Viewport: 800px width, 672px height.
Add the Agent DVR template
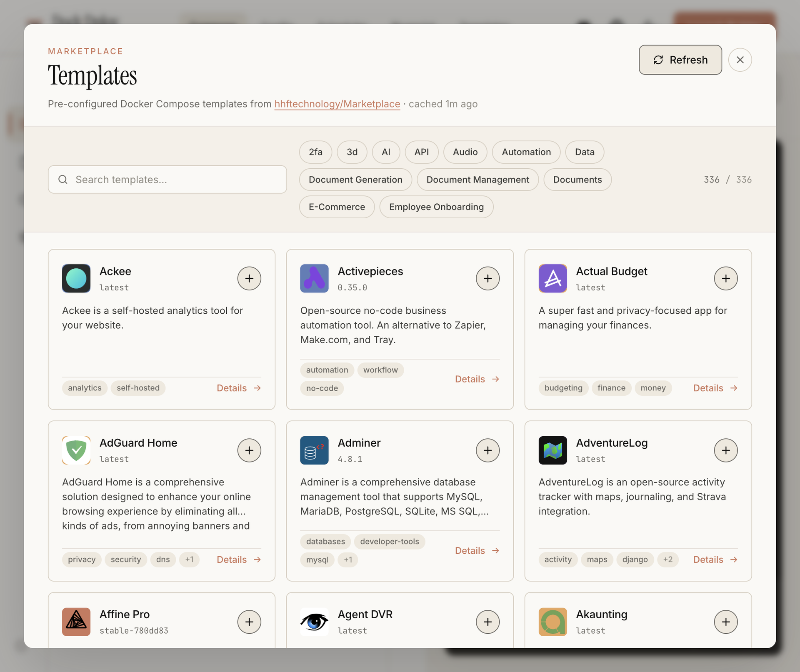point(487,622)
